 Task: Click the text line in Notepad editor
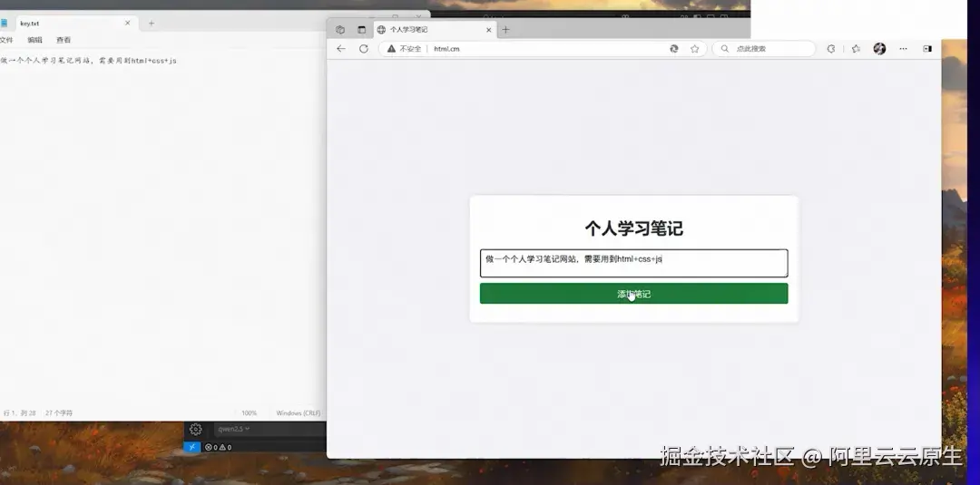point(88,61)
